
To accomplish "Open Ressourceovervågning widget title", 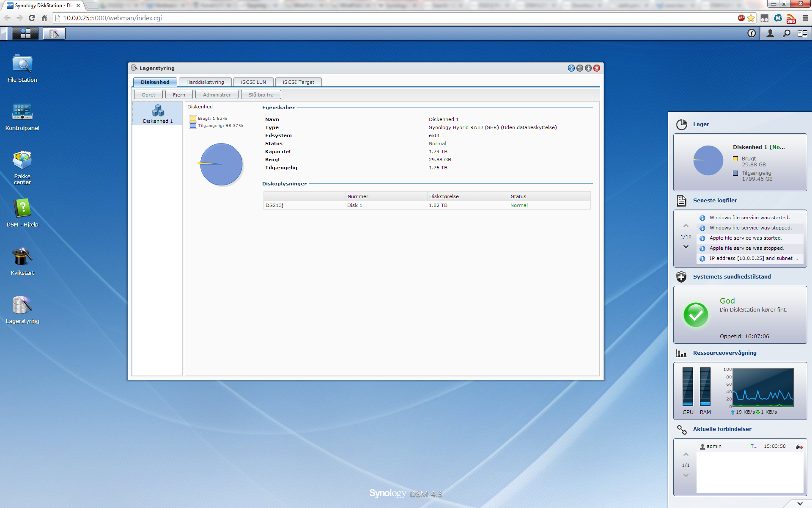I will coord(724,353).
